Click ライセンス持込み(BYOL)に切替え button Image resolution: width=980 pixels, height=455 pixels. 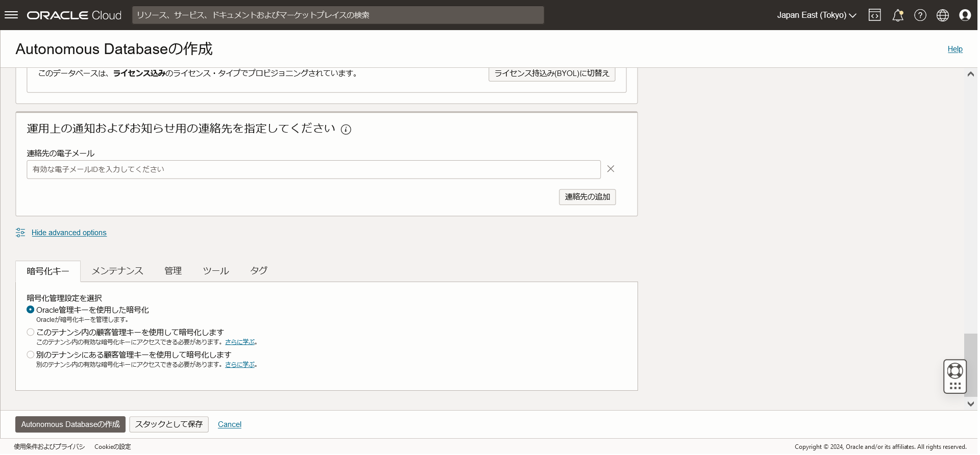pyautogui.click(x=552, y=73)
